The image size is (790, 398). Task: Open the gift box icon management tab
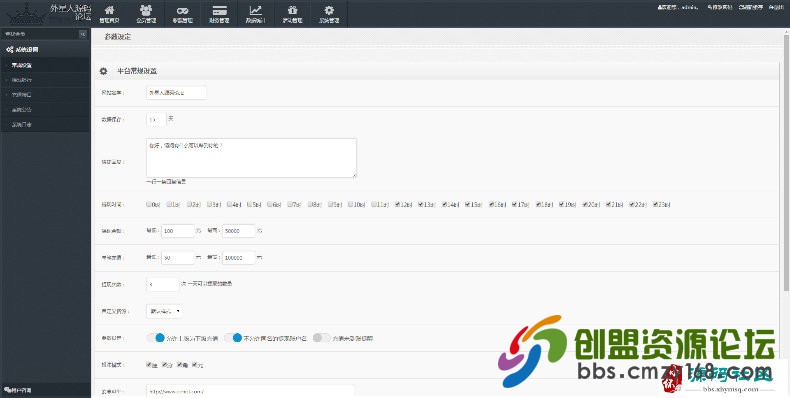tap(292, 14)
